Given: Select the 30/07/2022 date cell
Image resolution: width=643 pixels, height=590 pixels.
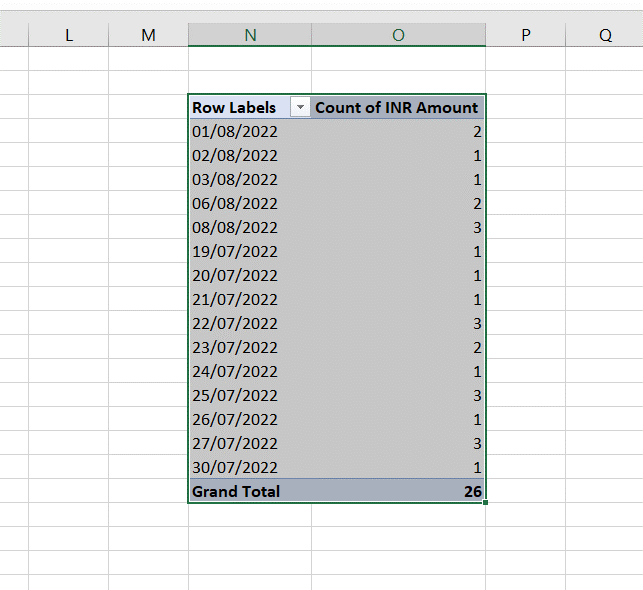Looking at the screenshot, I should (236, 468).
